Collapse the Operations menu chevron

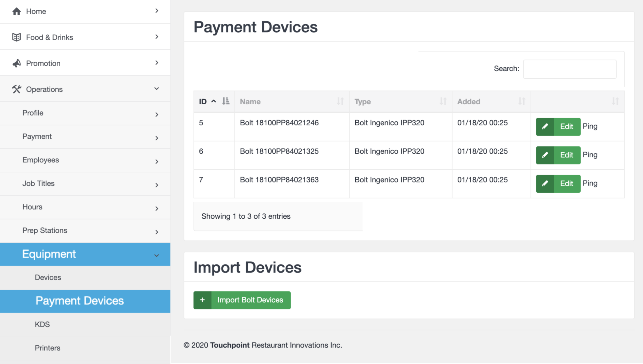pyautogui.click(x=157, y=89)
